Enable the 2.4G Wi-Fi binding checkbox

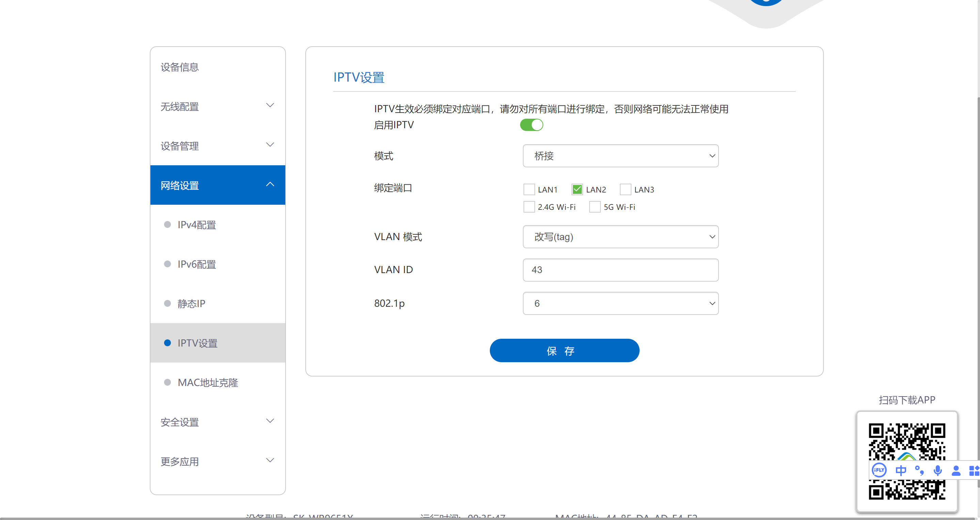529,207
